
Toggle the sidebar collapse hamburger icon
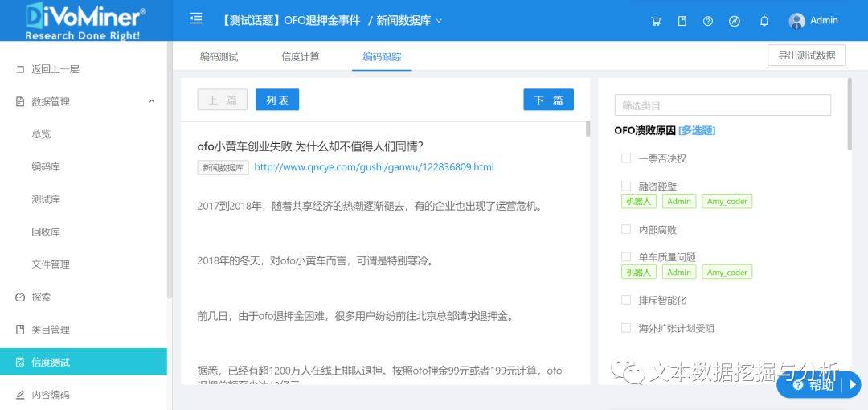click(195, 18)
